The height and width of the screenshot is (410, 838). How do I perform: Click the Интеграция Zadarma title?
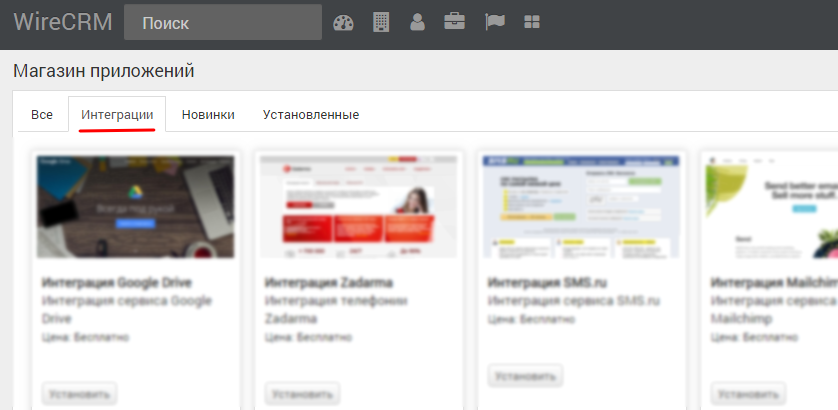329,282
